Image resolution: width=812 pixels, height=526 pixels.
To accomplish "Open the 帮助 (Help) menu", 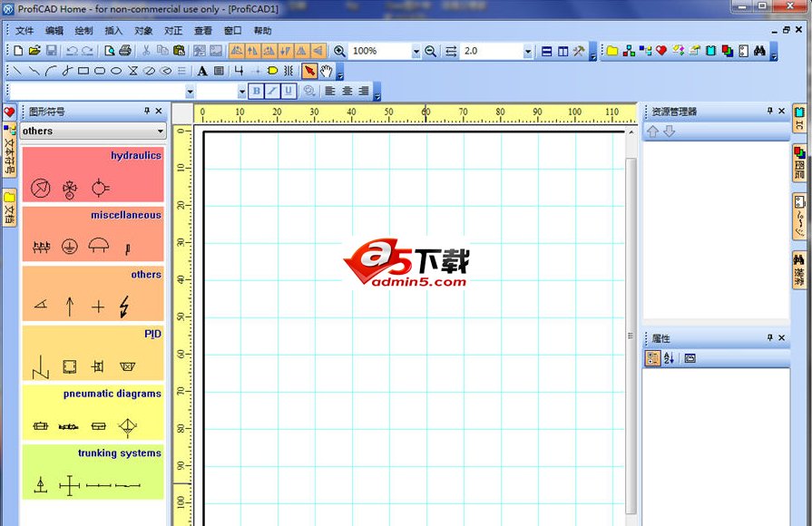I will pyautogui.click(x=262, y=31).
